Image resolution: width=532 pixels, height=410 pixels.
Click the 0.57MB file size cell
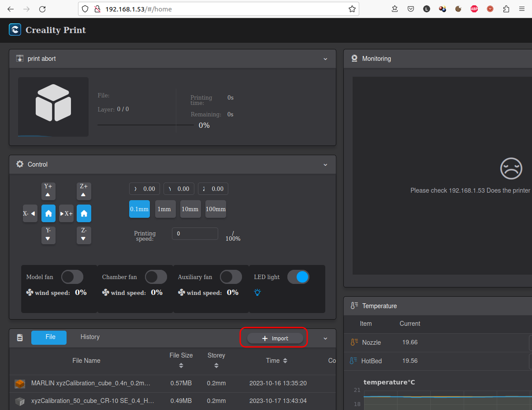click(x=181, y=383)
